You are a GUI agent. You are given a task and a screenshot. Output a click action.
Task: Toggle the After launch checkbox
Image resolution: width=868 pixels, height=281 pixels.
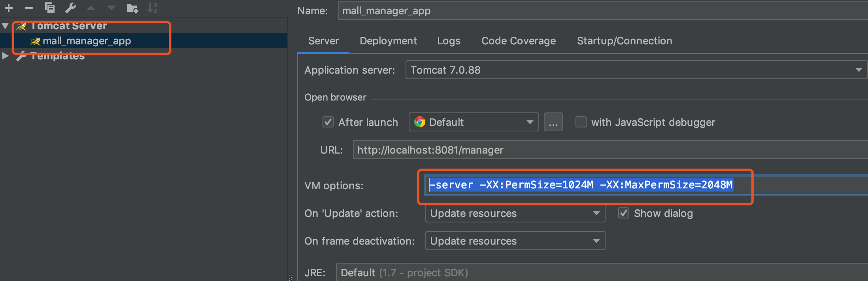(x=328, y=122)
